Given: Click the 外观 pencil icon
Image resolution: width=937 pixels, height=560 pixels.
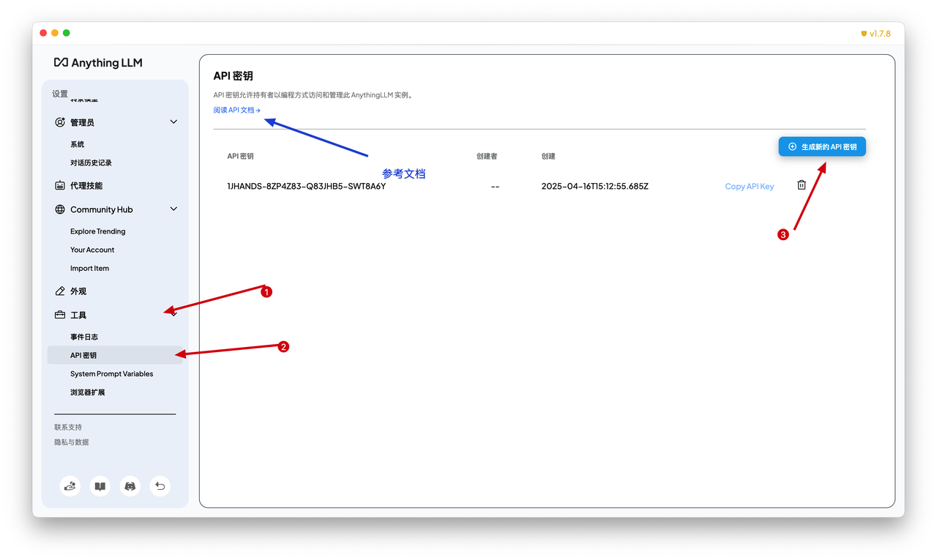Looking at the screenshot, I should (x=60, y=291).
